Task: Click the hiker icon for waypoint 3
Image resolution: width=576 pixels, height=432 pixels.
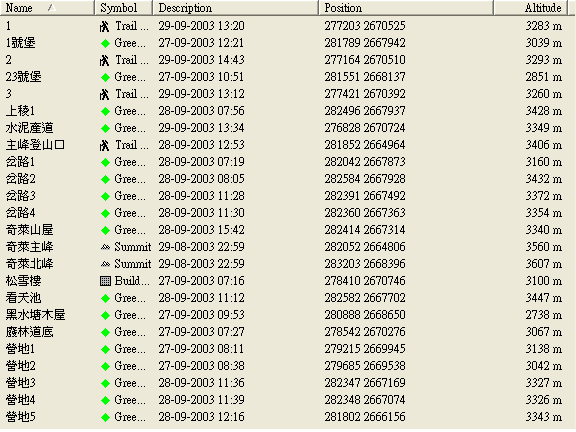Action: point(105,94)
